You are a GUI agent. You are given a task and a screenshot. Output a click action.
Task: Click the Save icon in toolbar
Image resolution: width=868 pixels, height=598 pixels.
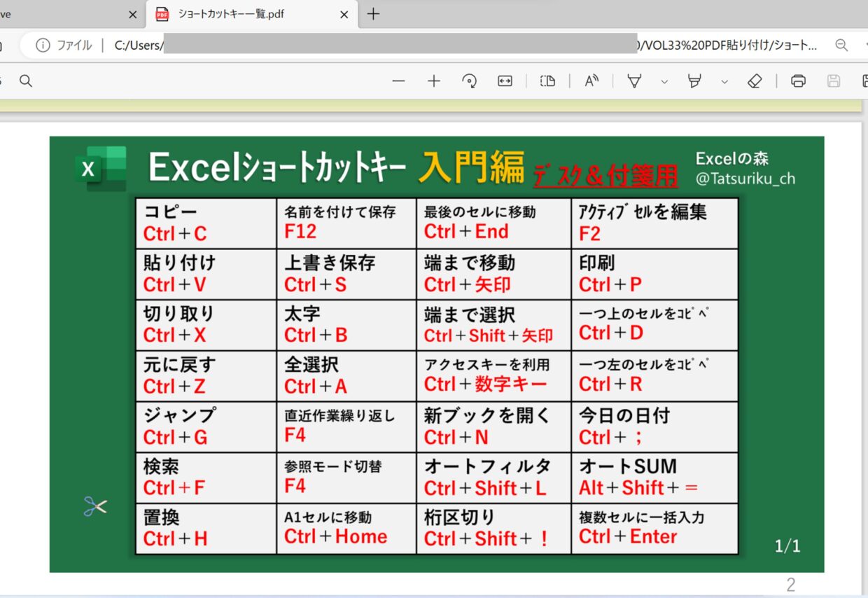[x=834, y=81]
